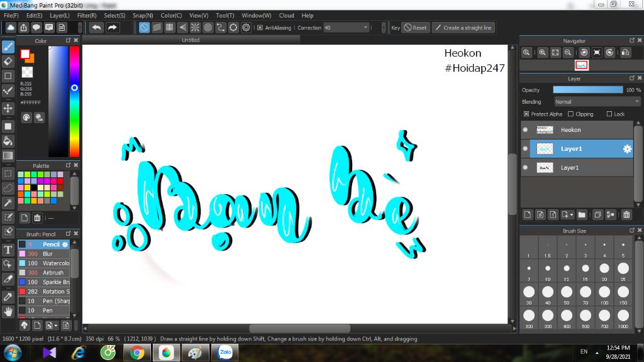This screenshot has width=644, height=362.
Task: Select the Watercolor brush
Action: click(x=44, y=263)
